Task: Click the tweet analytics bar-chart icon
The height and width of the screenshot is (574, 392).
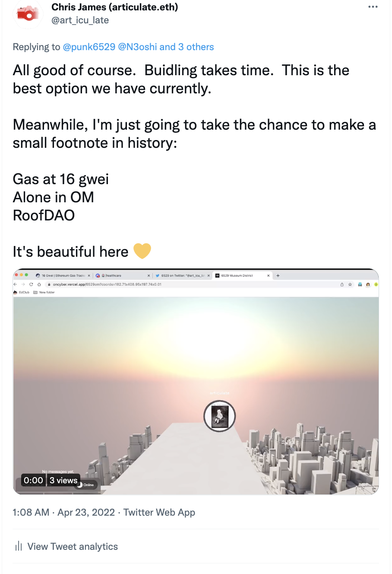Action: (19, 546)
